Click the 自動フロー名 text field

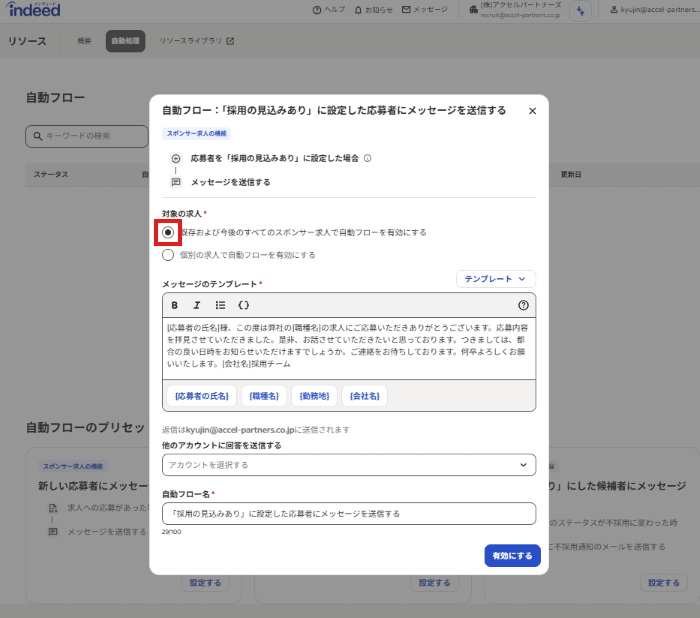click(348, 513)
